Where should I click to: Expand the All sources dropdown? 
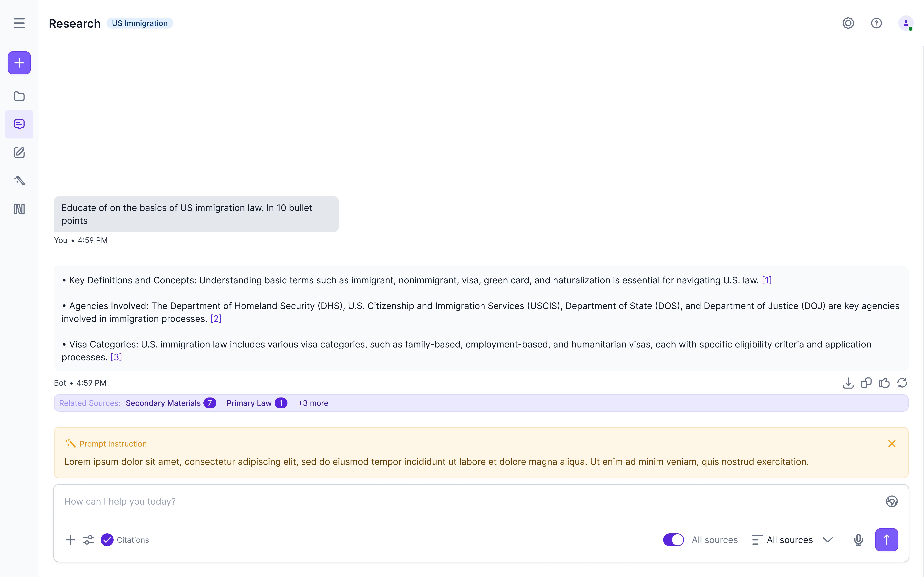[x=828, y=540]
